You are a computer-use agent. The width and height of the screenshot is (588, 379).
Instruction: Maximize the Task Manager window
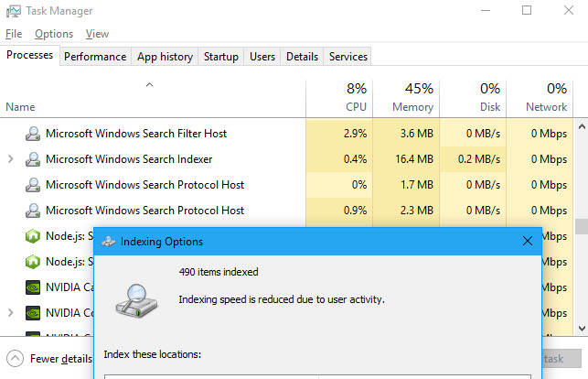tap(527, 10)
